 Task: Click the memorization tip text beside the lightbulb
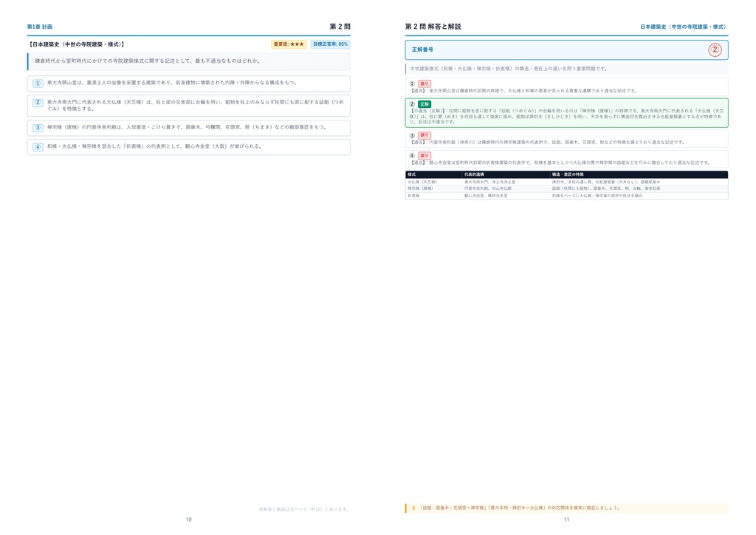tap(520, 508)
